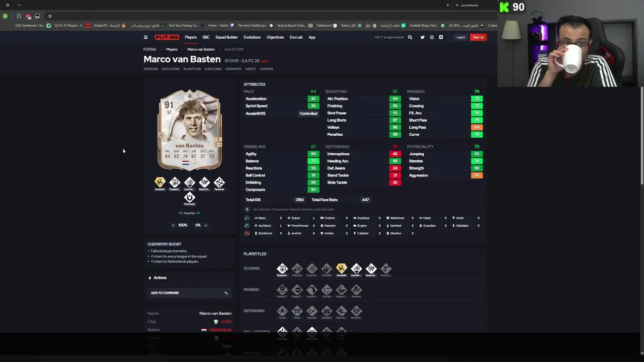Go to the Playstyles section tab
This screenshot has height=362, width=644.
coord(192,69)
